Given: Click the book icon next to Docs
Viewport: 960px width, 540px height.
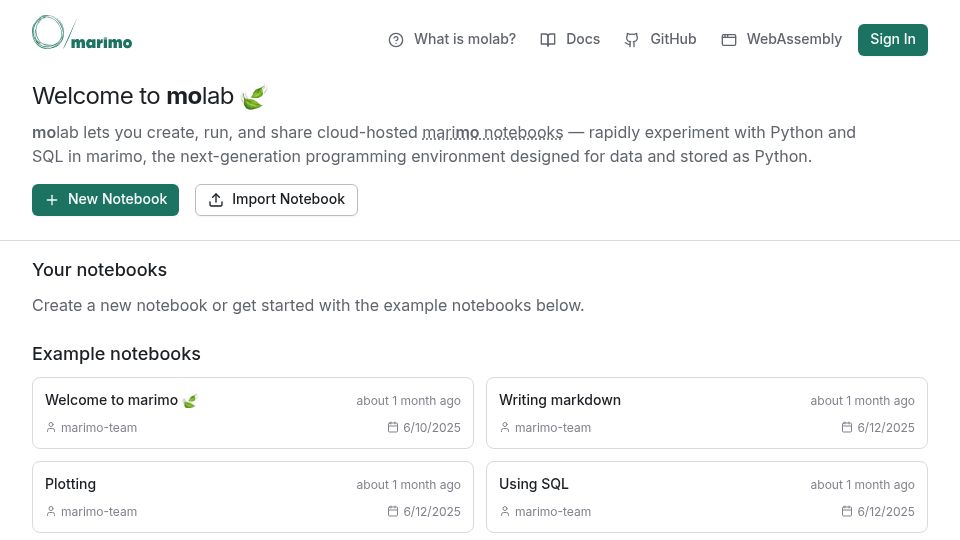Looking at the screenshot, I should 548,40.
